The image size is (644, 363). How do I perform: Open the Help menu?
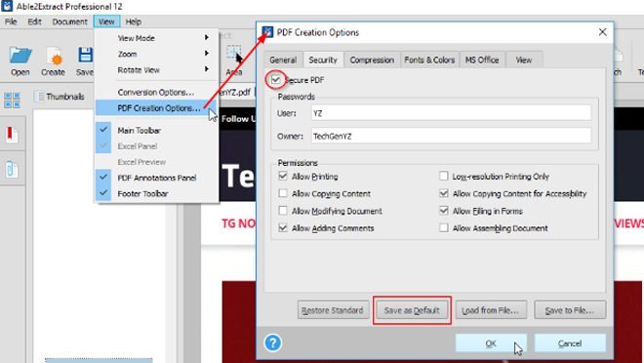point(134,21)
